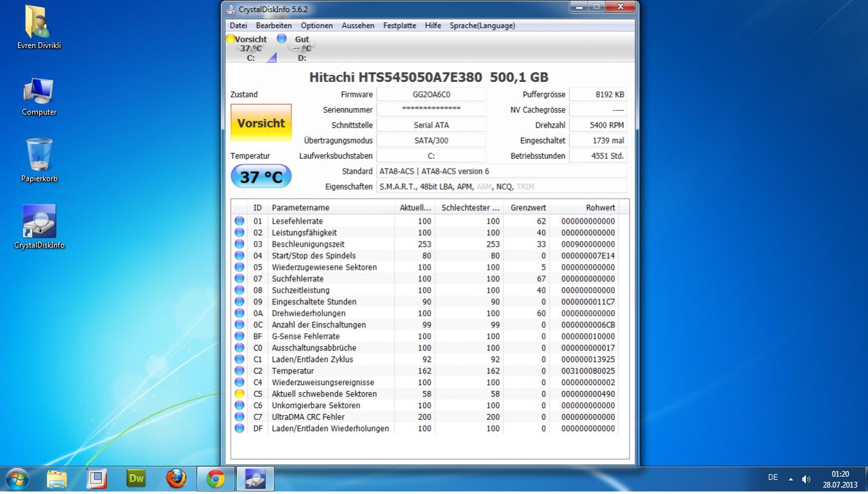Open the Evren Divrikli desktop folder
The height and width of the screenshot is (494, 868).
[39, 27]
